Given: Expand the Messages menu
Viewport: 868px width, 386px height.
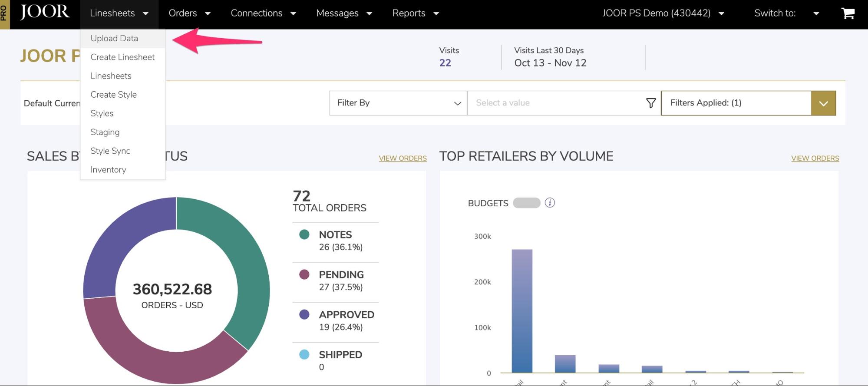Looking at the screenshot, I should tap(344, 13).
